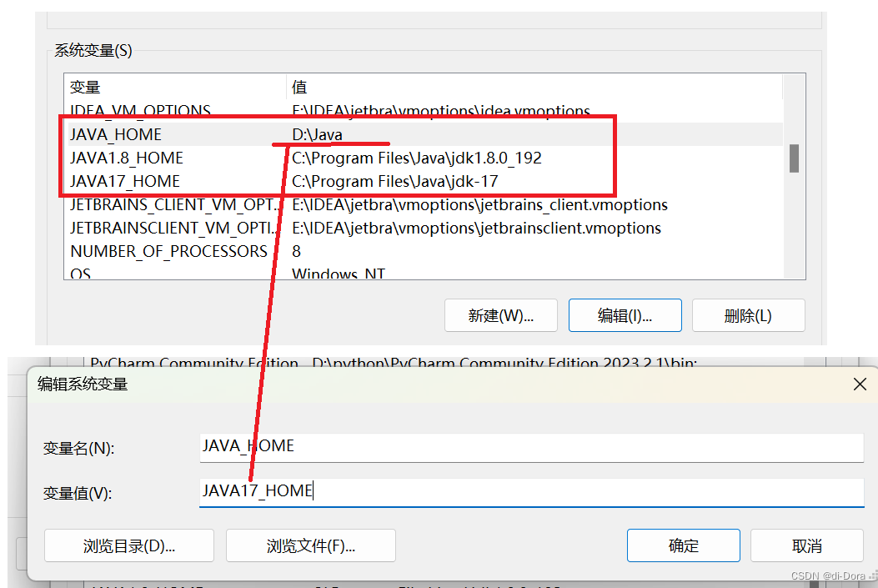Click value C:\Program Files\Java\jdk1.8.0_192
Screen dimensions: 878x588
point(417,158)
